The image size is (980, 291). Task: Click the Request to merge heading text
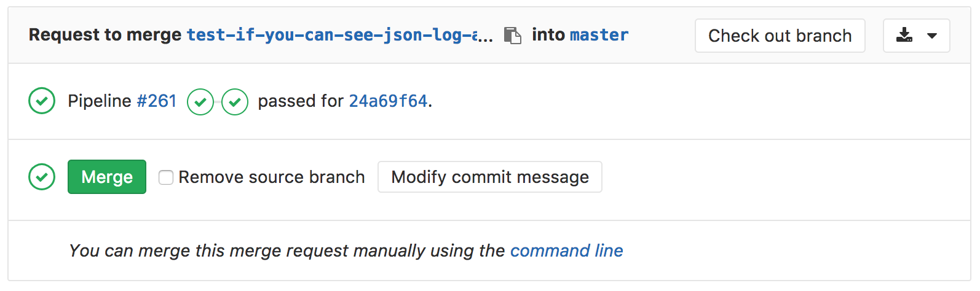(x=105, y=36)
